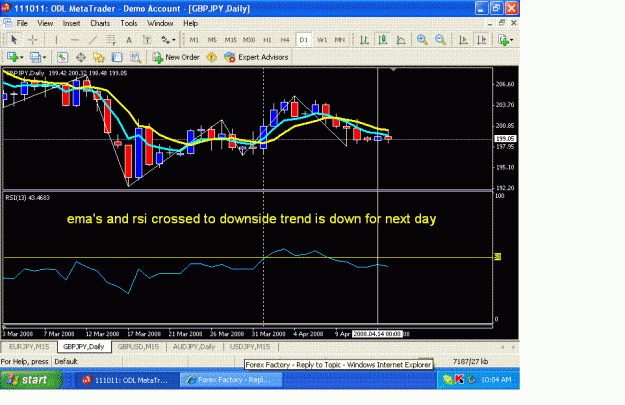Screen dimensions: 625x405
Task: Switch to EURJPY,M15 chart tab
Action: (29, 347)
